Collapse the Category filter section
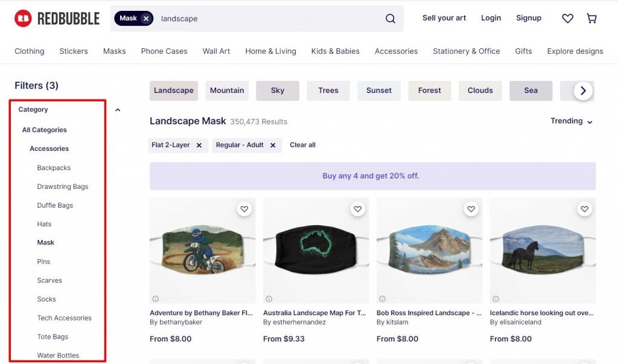This screenshot has width=618, height=364. pos(118,110)
